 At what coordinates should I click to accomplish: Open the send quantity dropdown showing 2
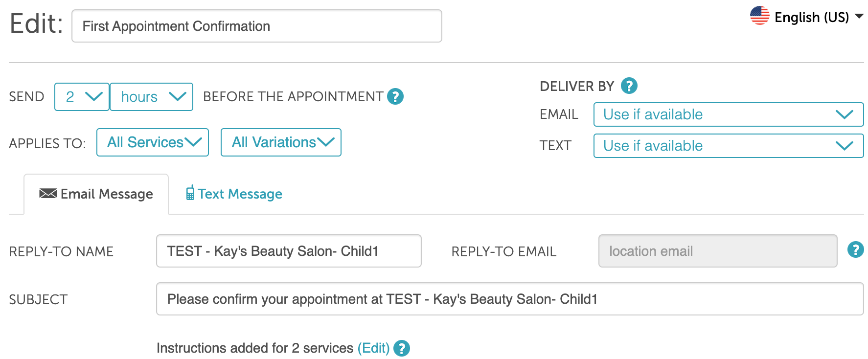point(82,97)
